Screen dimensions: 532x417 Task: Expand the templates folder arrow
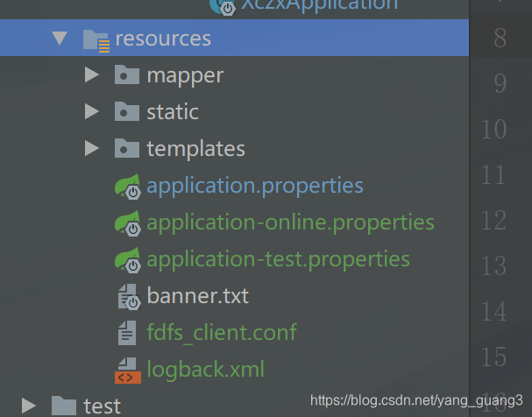coord(91,149)
